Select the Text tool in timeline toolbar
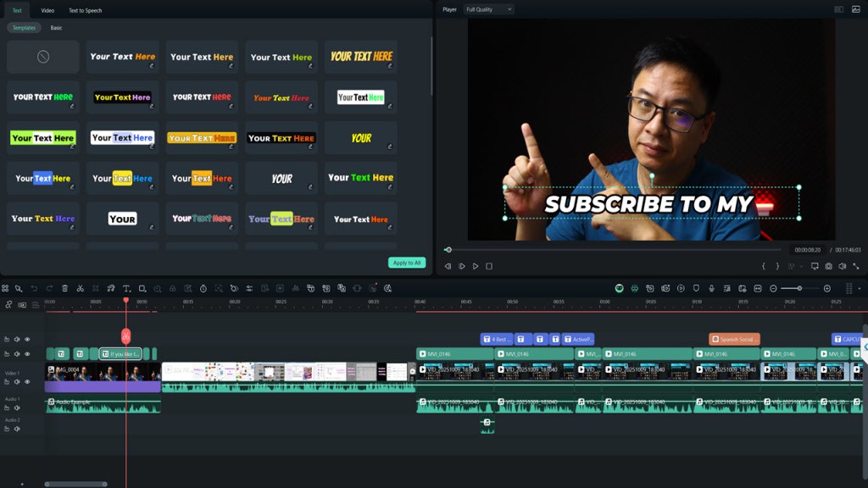868x488 pixels. tap(126, 289)
